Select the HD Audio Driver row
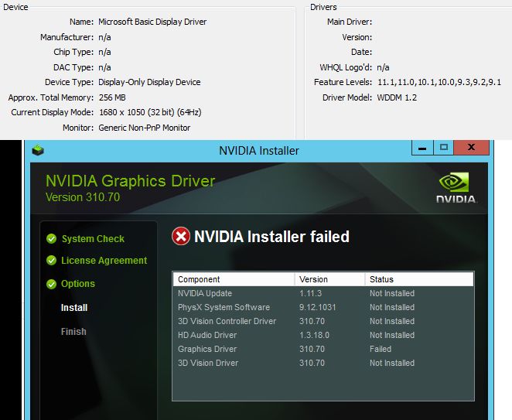 coord(323,335)
